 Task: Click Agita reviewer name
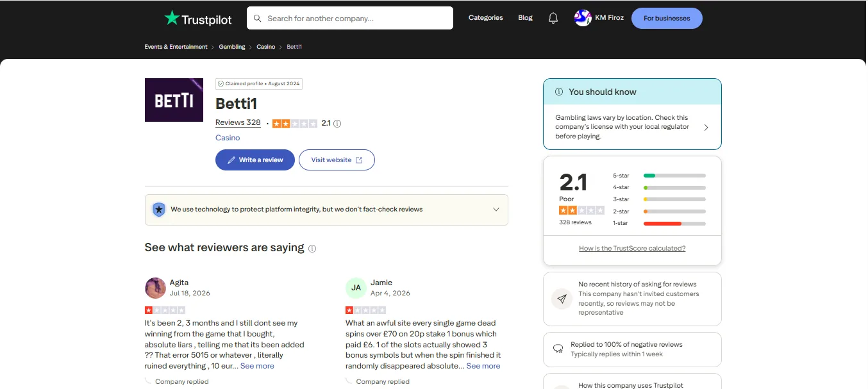179,283
